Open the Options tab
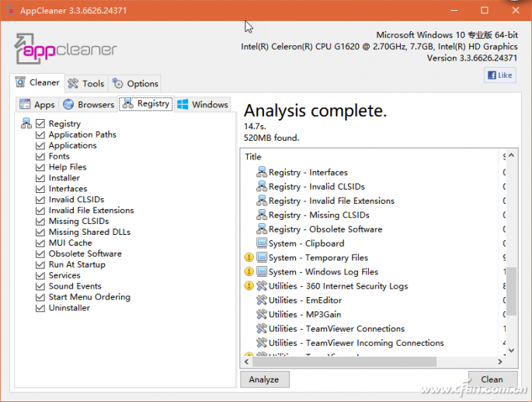 pos(135,84)
